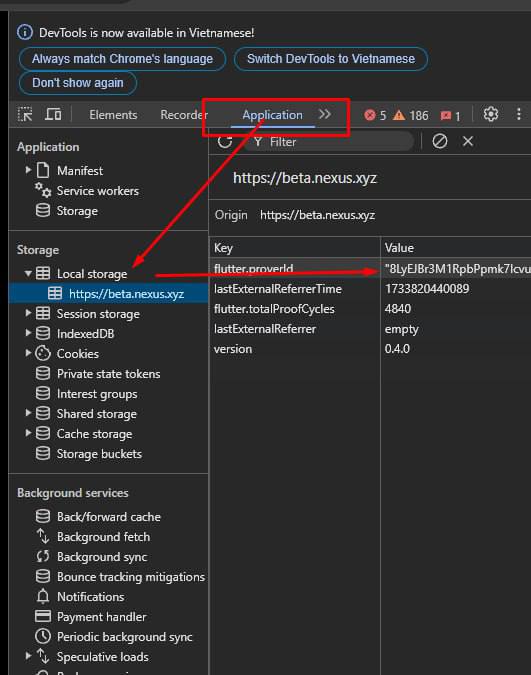Screen dimensions: 531x675
Task: Click Switch DevTools to Vietnamese button
Action: (331, 59)
